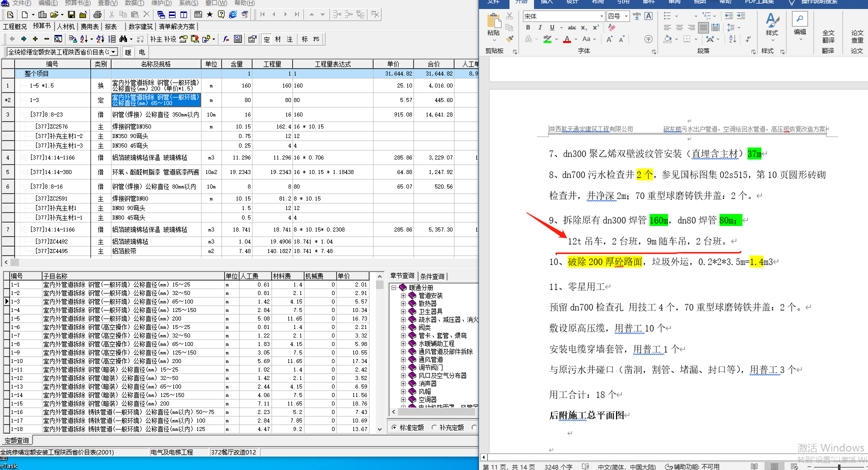Click the center align icon in Word
868x470 pixels.
pyautogui.click(x=679, y=27)
